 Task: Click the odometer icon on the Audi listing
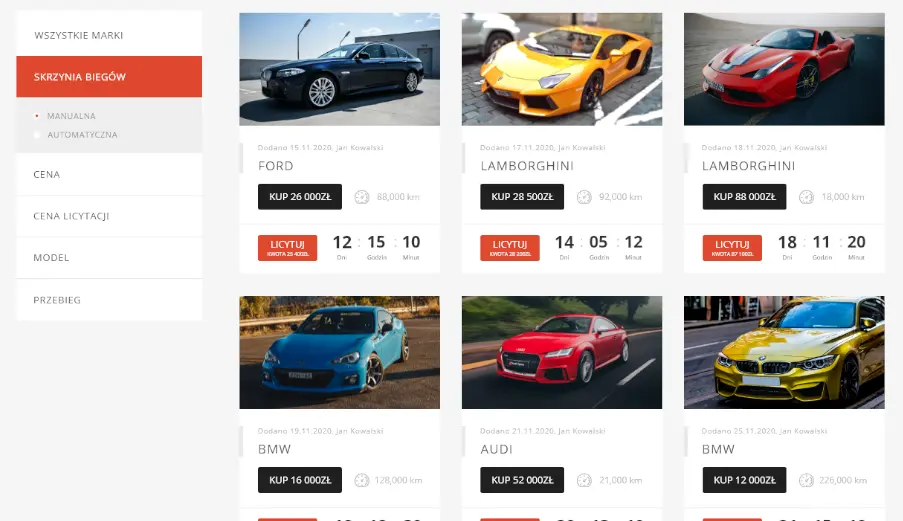(584, 480)
